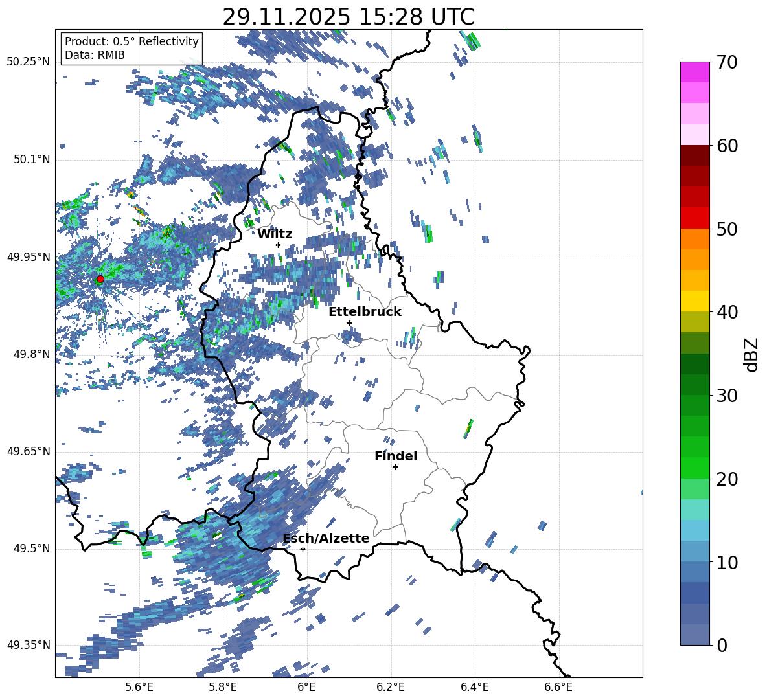The height and width of the screenshot is (700, 767).
Task: Click the Ettelbruck city label
Action: (x=365, y=312)
